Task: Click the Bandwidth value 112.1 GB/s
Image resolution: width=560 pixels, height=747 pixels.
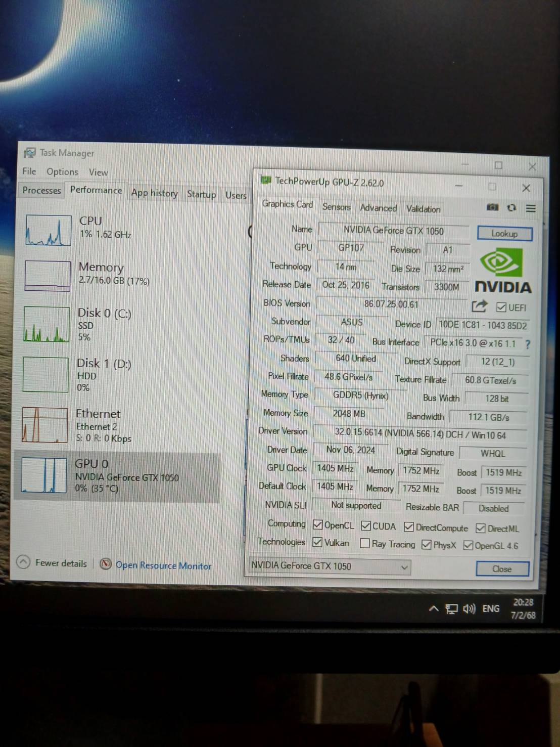Action: tap(488, 417)
